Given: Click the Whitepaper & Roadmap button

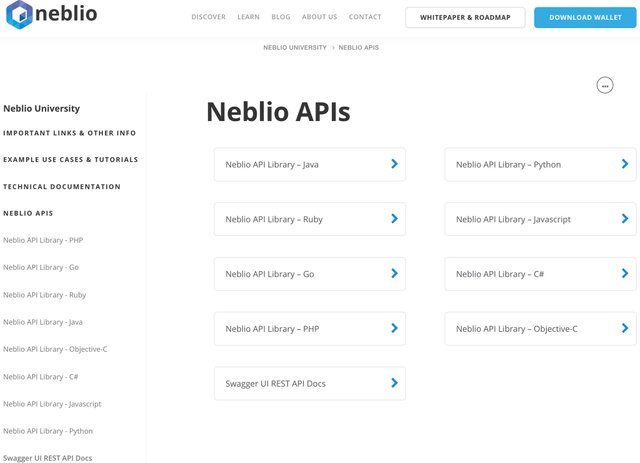Looking at the screenshot, I should pyautogui.click(x=465, y=18).
